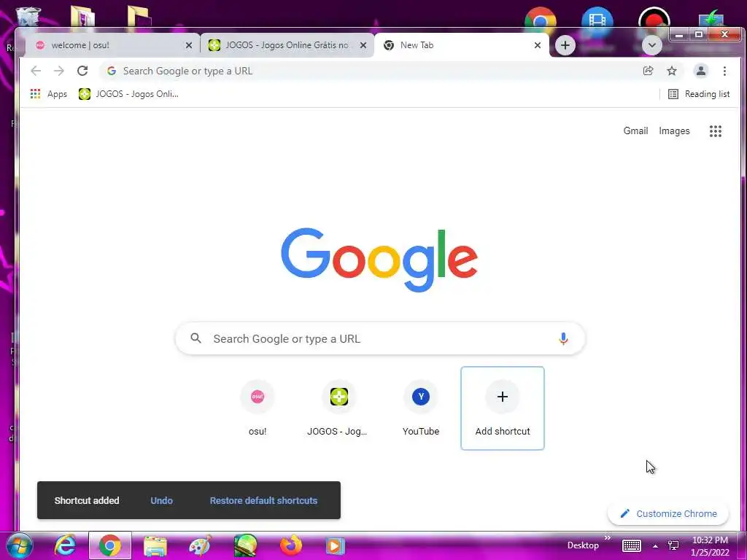Close the JOGOS tab

(363, 45)
